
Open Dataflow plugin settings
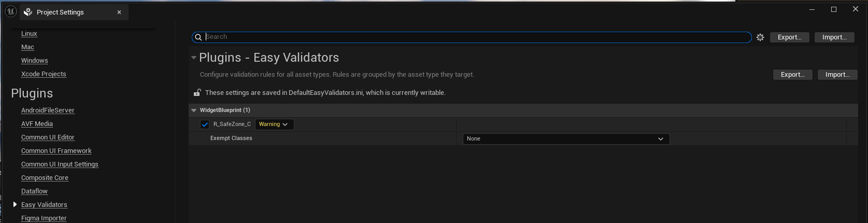click(x=34, y=191)
